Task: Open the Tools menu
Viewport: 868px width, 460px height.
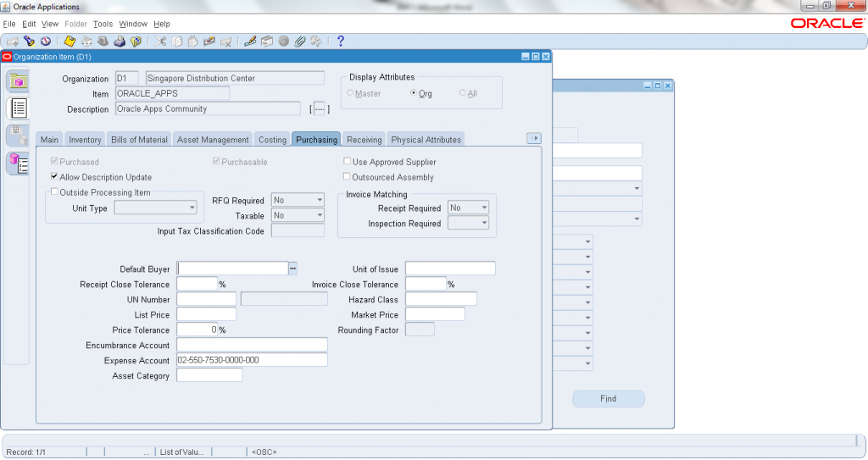Action: pos(103,24)
